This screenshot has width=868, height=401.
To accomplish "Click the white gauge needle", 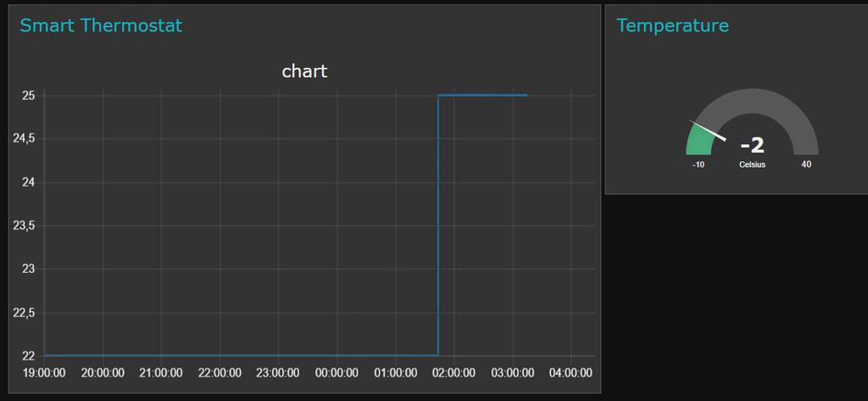I will tap(708, 131).
